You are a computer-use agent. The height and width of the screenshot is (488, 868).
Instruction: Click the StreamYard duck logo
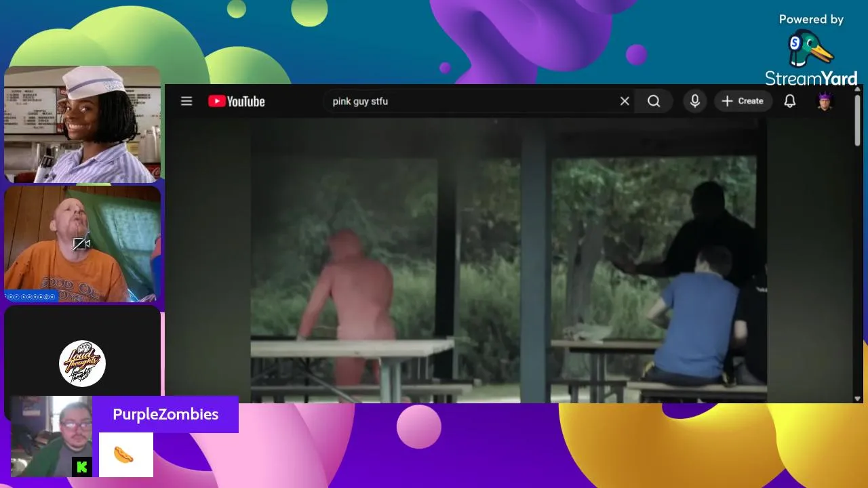(810, 49)
